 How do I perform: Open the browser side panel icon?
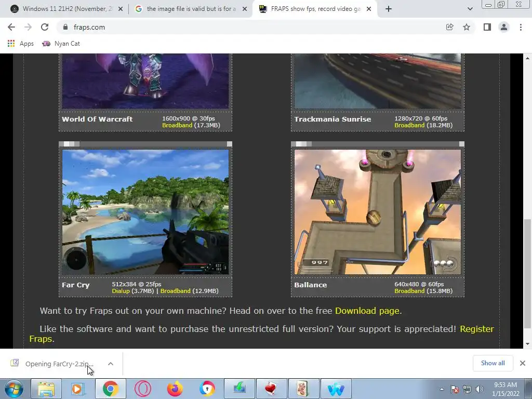point(487,27)
